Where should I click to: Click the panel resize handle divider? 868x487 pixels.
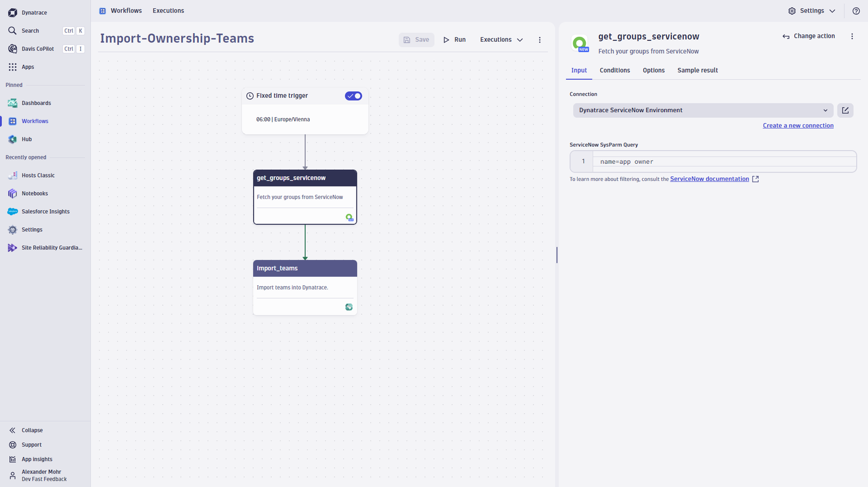[x=557, y=255]
